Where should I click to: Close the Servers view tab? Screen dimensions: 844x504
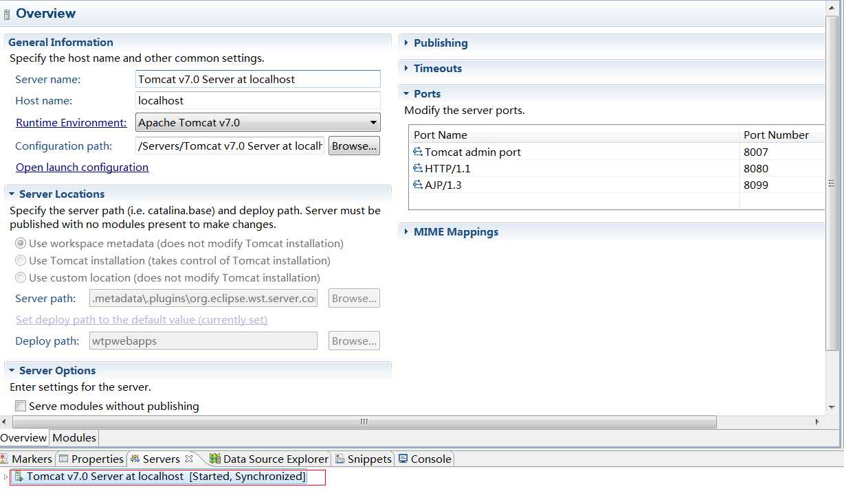tap(189, 459)
